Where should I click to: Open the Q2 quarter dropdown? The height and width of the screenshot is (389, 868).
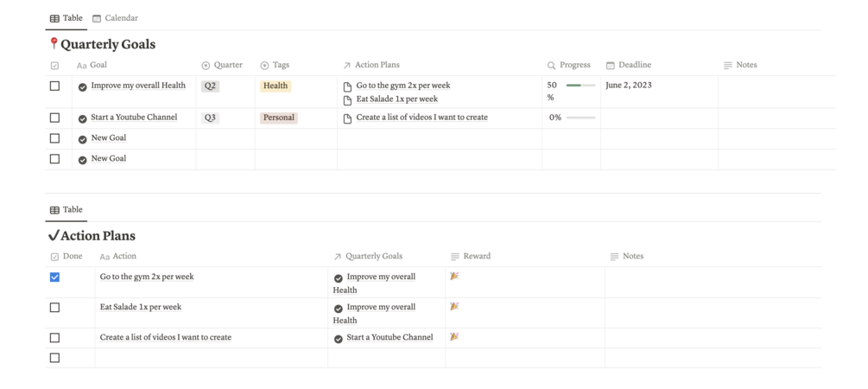pos(210,86)
